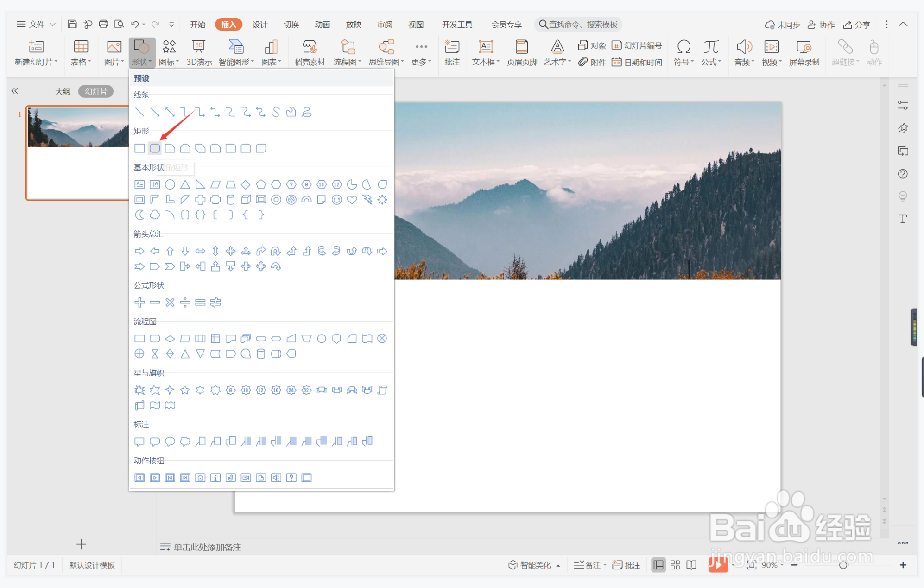Switch to 幻灯片 thumbnail view
The image size is (924, 588).
pyautogui.click(x=96, y=91)
